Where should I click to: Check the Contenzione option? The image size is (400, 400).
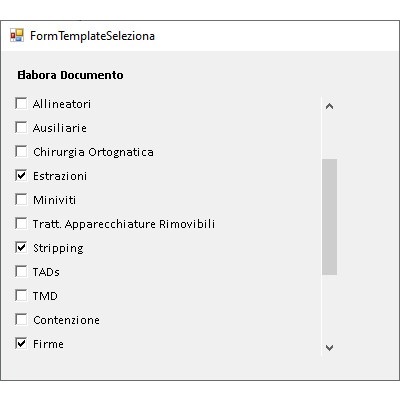pos(21,319)
